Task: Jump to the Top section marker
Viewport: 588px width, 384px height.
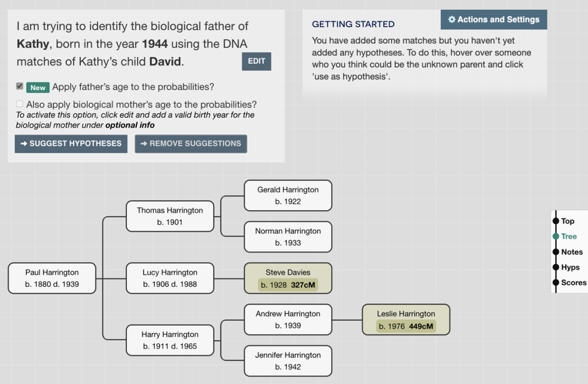Action: pos(556,221)
